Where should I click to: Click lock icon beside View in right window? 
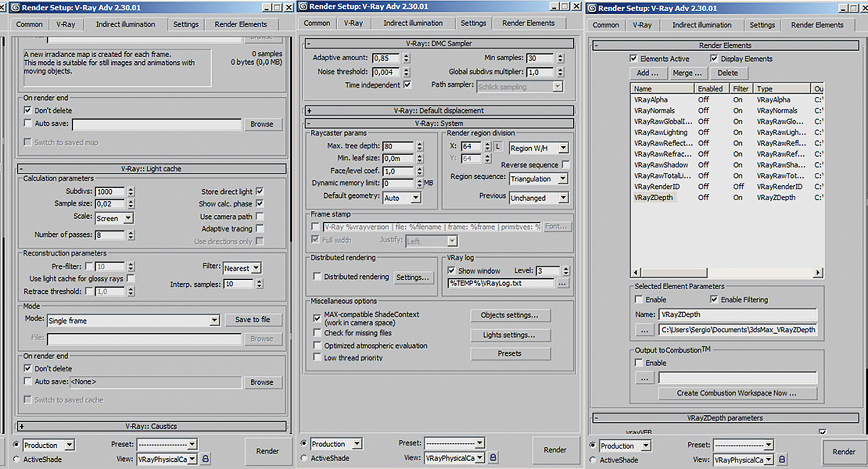tap(782, 459)
